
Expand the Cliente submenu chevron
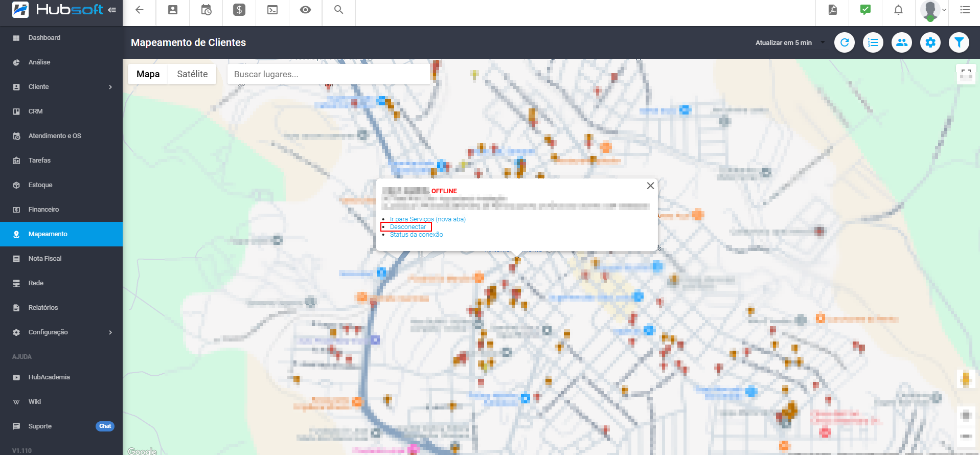pos(110,87)
